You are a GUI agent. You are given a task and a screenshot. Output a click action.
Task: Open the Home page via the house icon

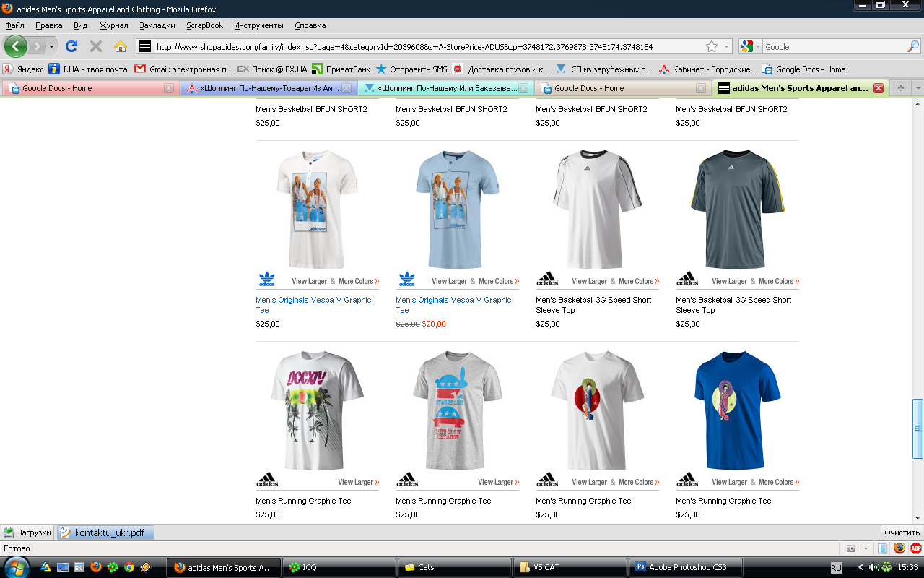[121, 46]
